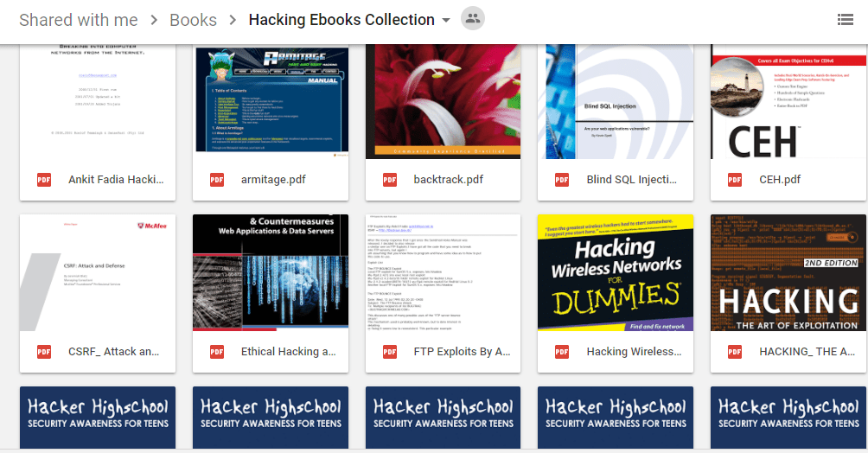Open second Hacker Highschool thumbnail in row
The image size is (868, 453).
tap(271, 418)
